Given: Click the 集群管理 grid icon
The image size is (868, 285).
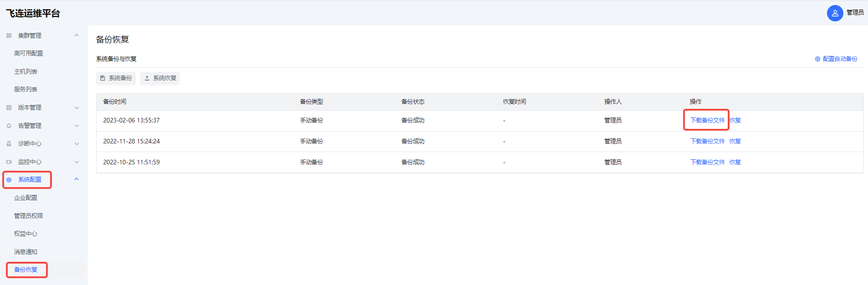Looking at the screenshot, I should (9, 36).
